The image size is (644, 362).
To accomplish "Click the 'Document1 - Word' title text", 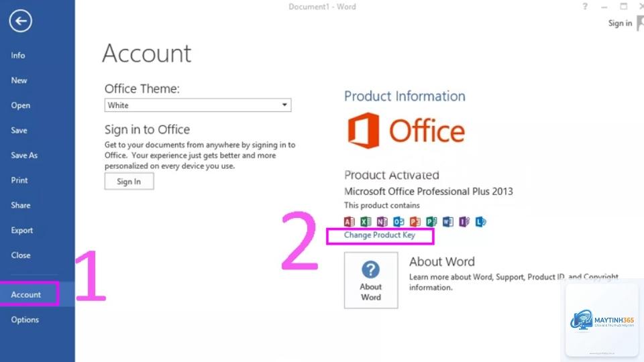I will (x=322, y=7).
